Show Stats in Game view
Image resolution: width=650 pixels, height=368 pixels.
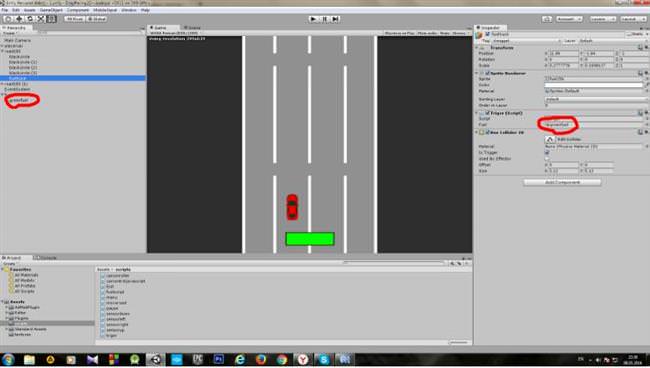tap(445, 33)
